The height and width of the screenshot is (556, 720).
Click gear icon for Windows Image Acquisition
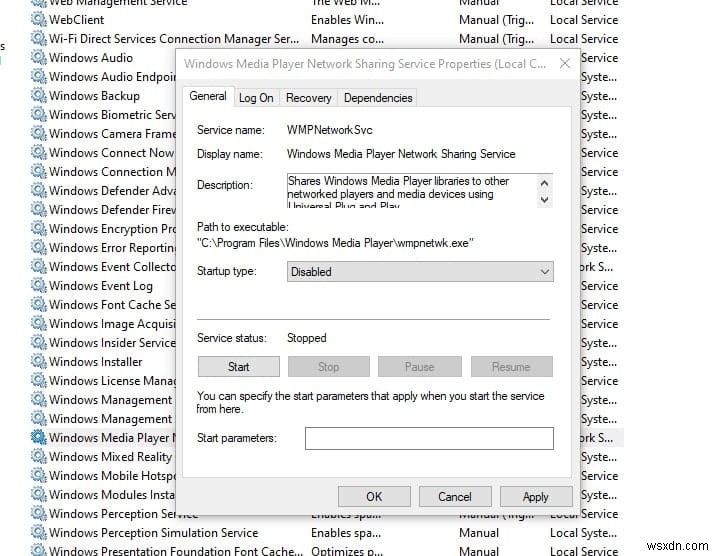[x=39, y=324]
